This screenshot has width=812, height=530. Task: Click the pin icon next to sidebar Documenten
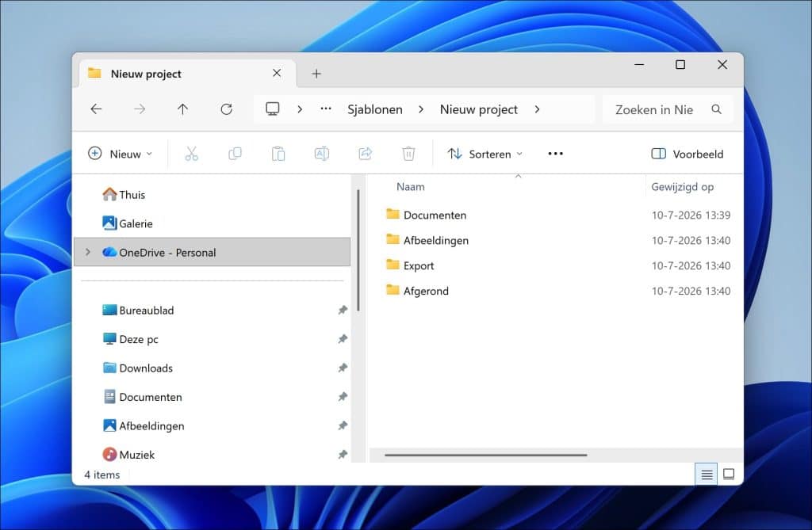[343, 397]
